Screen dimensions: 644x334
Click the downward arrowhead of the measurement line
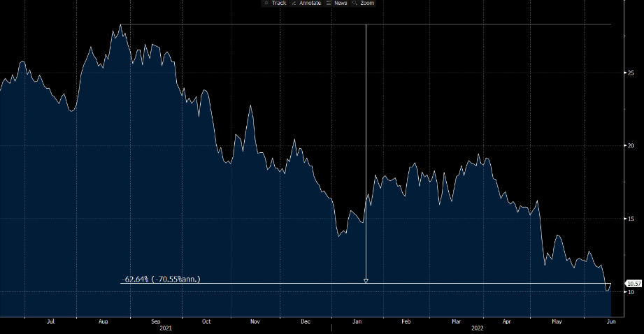tap(366, 281)
